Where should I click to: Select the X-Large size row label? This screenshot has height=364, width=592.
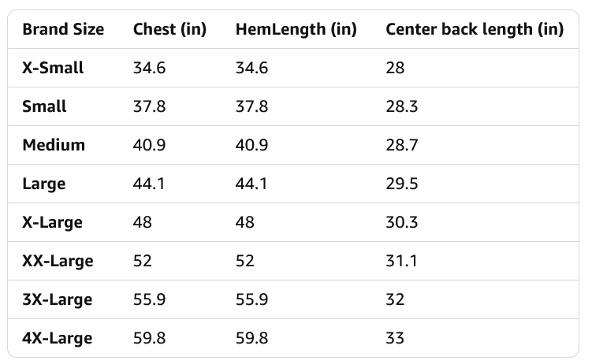pos(52,222)
